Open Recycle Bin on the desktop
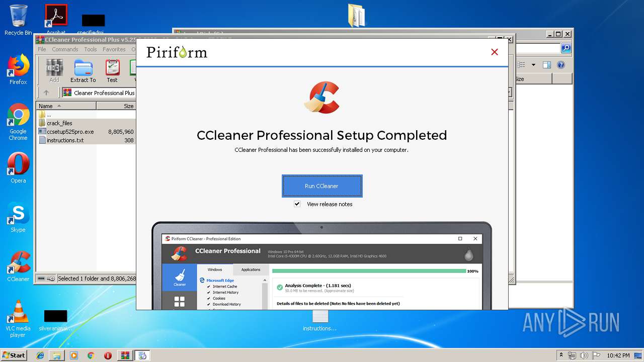 (x=18, y=20)
